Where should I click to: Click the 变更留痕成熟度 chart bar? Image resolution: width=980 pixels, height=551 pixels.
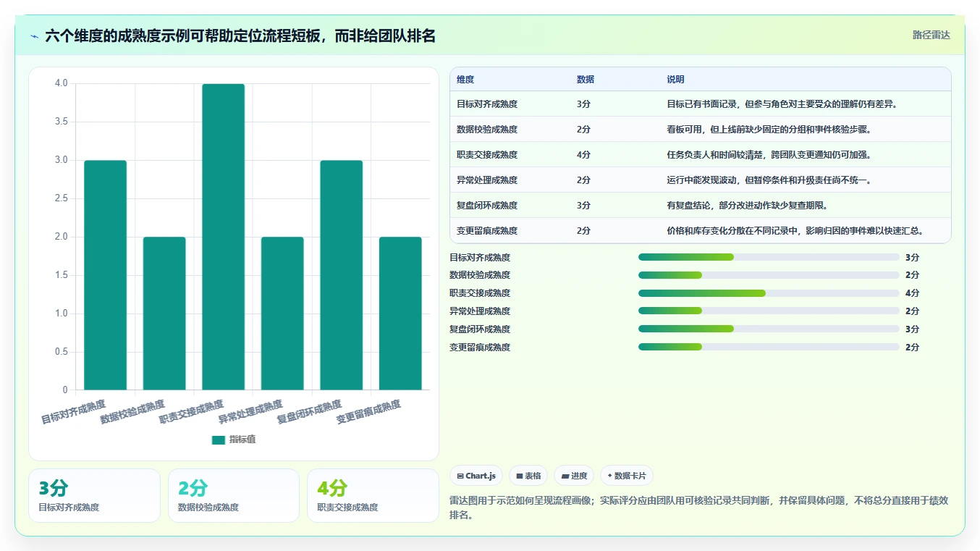[x=400, y=314]
